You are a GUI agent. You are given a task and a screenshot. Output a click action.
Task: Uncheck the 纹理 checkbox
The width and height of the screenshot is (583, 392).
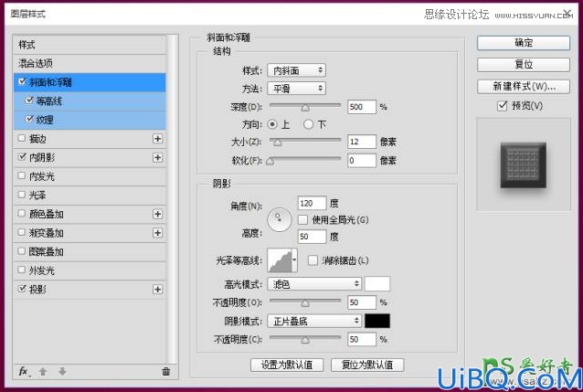click(29, 119)
